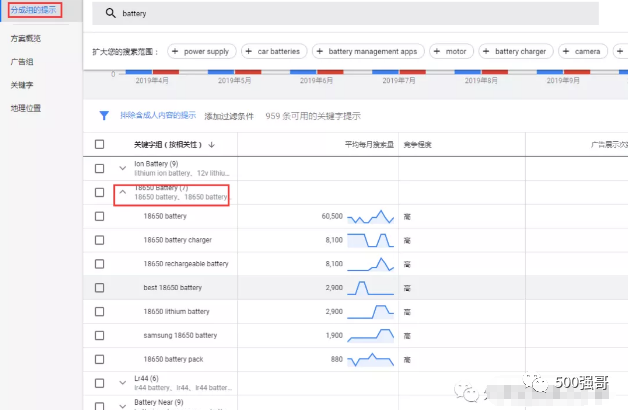Tick the checkbox for 18650 battery pack

[x=99, y=359]
